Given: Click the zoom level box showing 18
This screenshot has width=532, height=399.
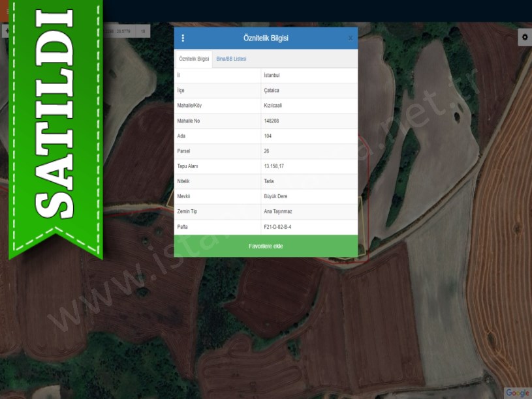Looking at the screenshot, I should pyautogui.click(x=142, y=31).
